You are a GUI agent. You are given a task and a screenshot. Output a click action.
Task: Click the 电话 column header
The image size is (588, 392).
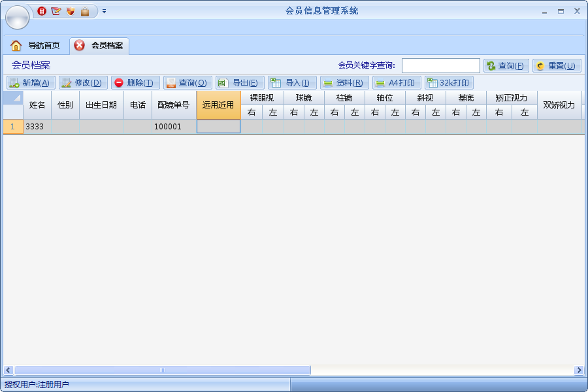click(x=138, y=105)
